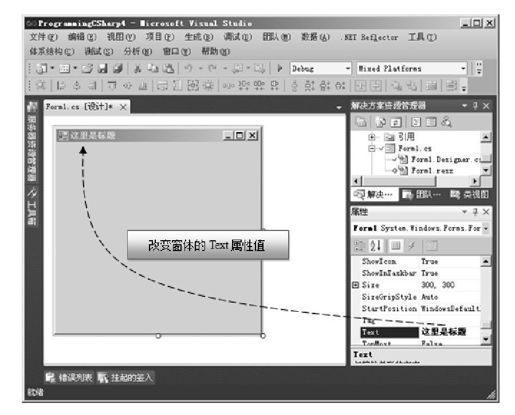Open the 工具(T) menu

[x=422, y=37]
